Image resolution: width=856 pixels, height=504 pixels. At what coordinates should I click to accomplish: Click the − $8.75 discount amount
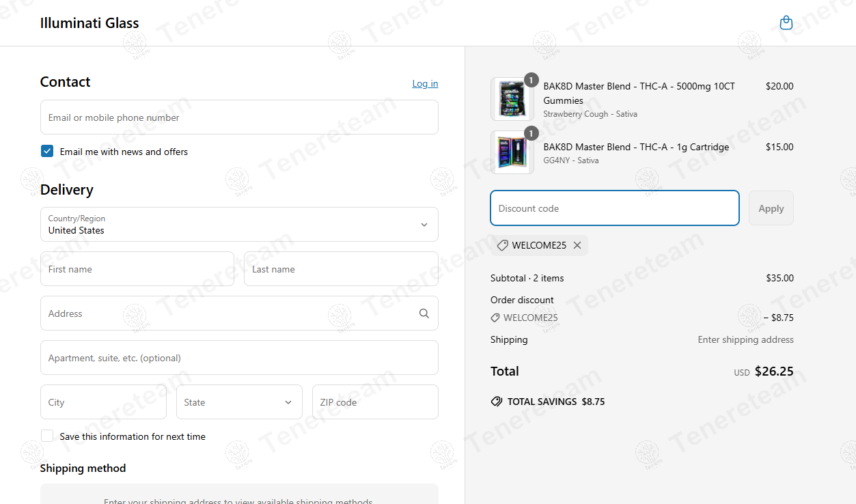tap(779, 318)
